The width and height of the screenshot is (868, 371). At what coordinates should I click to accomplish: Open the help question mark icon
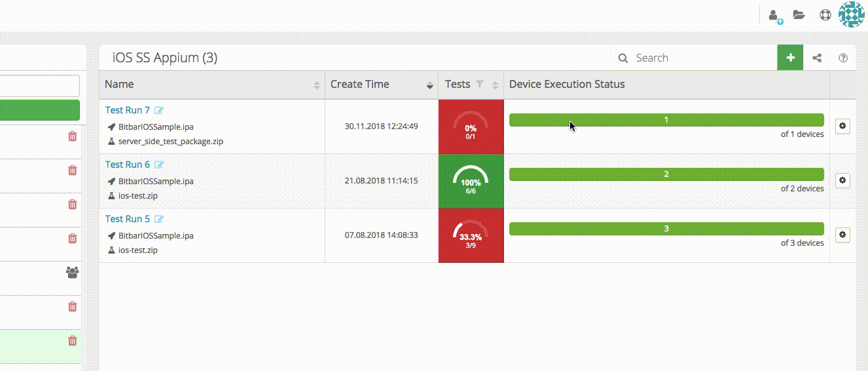(x=843, y=58)
